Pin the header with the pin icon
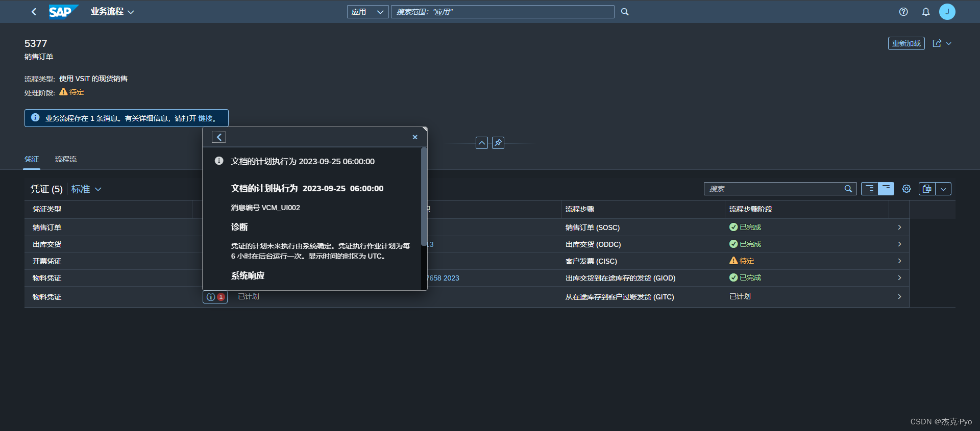Screen dimensions: 980x431 point(498,143)
